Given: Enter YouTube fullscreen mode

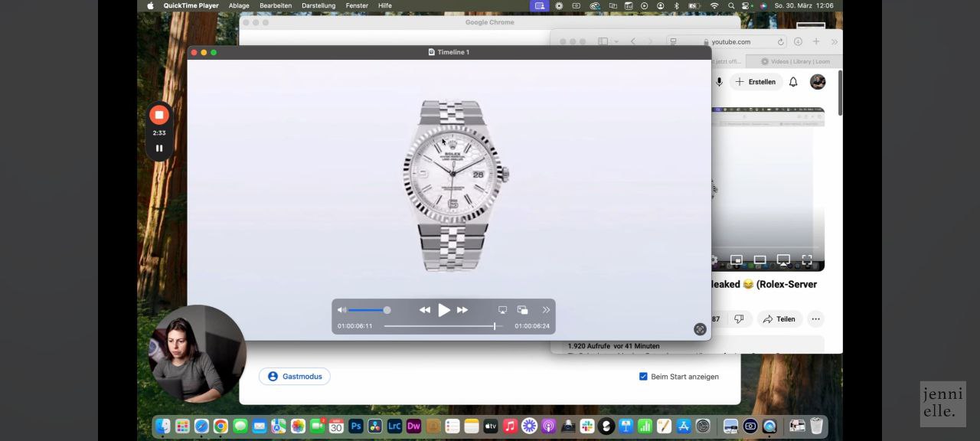Looking at the screenshot, I should point(807,260).
